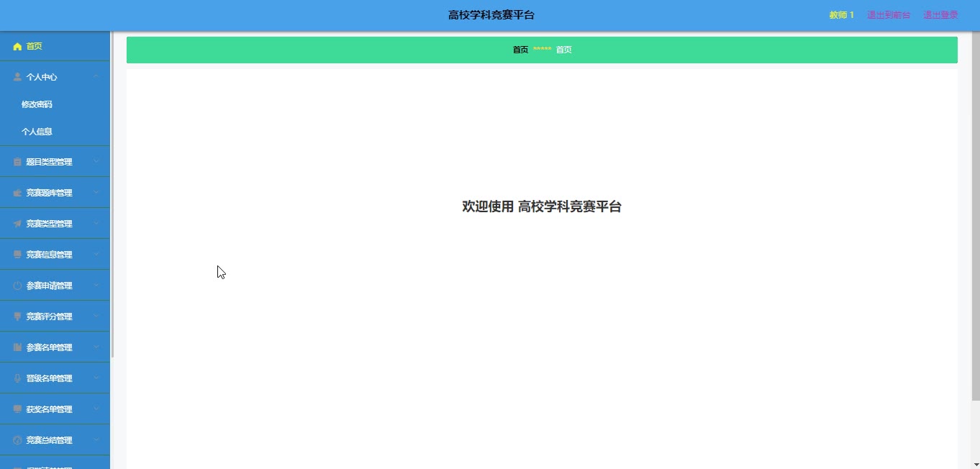Viewport: 980px width, 469px height.
Task: Select the 首页 label in the sidebar
Action: (35, 46)
